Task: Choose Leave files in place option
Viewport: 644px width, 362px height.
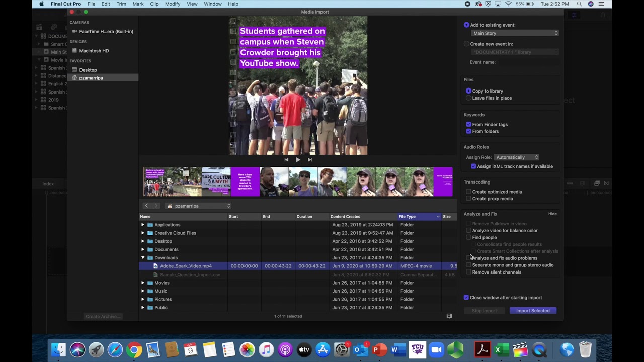Action: tap(468, 98)
